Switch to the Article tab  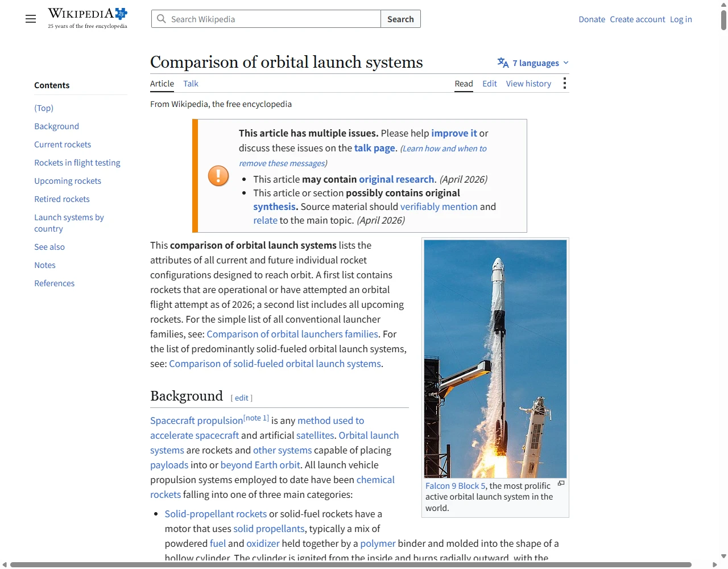tap(162, 84)
